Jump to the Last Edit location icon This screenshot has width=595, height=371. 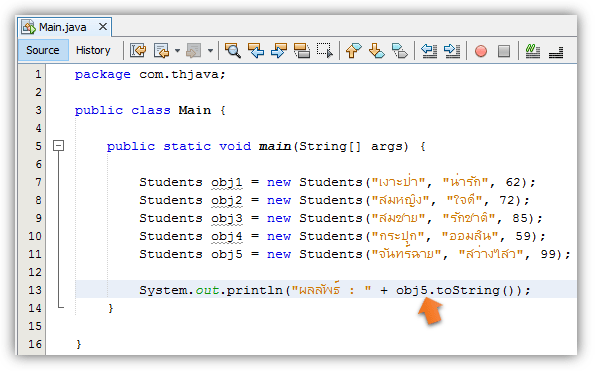pos(138,50)
